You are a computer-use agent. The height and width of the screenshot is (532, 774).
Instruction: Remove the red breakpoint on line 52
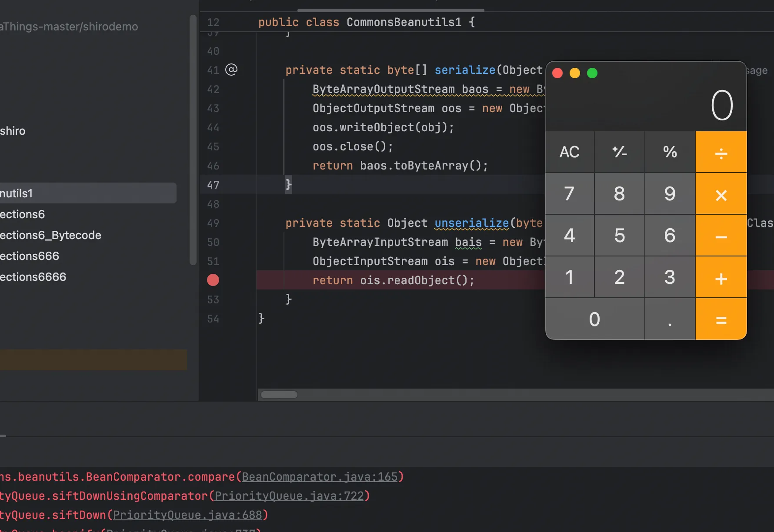(x=213, y=280)
